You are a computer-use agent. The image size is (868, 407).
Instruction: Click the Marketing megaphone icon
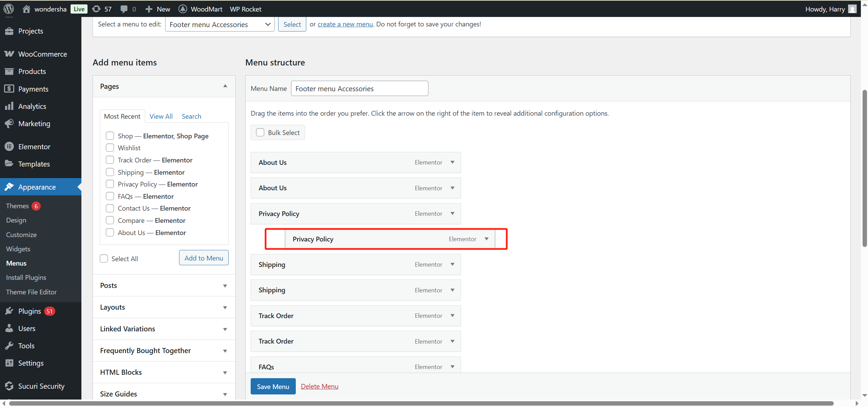[9, 123]
